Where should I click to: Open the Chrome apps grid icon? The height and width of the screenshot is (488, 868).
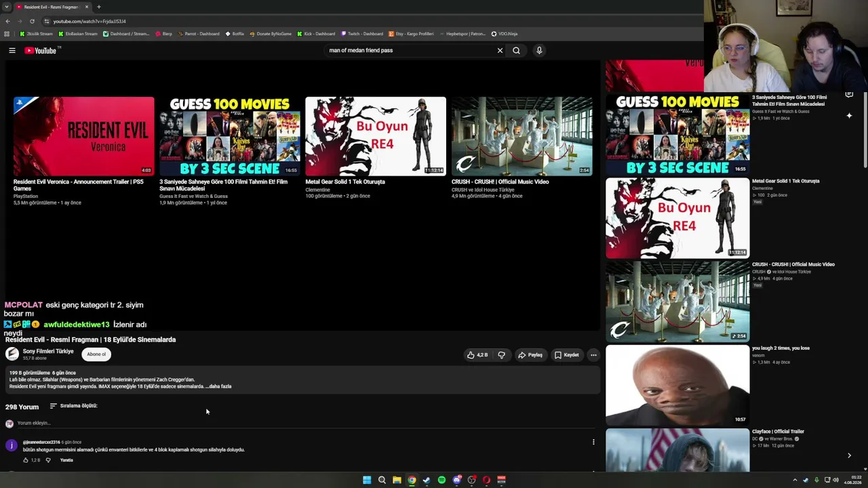point(7,34)
